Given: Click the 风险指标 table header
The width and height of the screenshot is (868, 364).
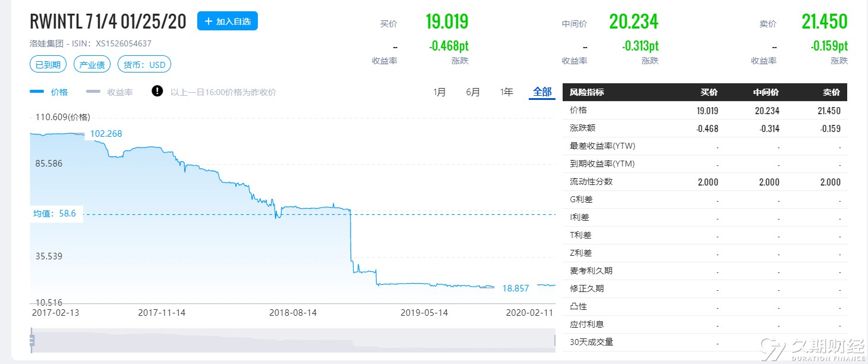Looking at the screenshot, I should (586, 92).
